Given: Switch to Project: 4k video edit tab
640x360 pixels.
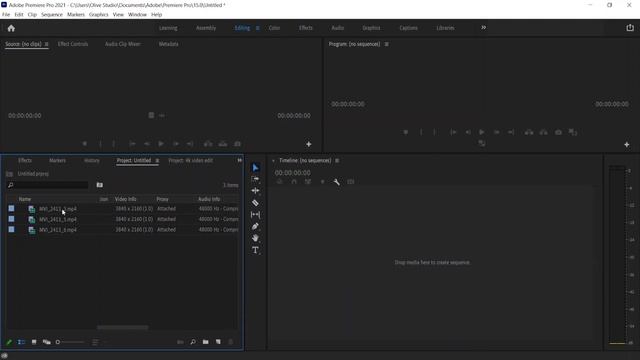Looking at the screenshot, I should 191,161.
